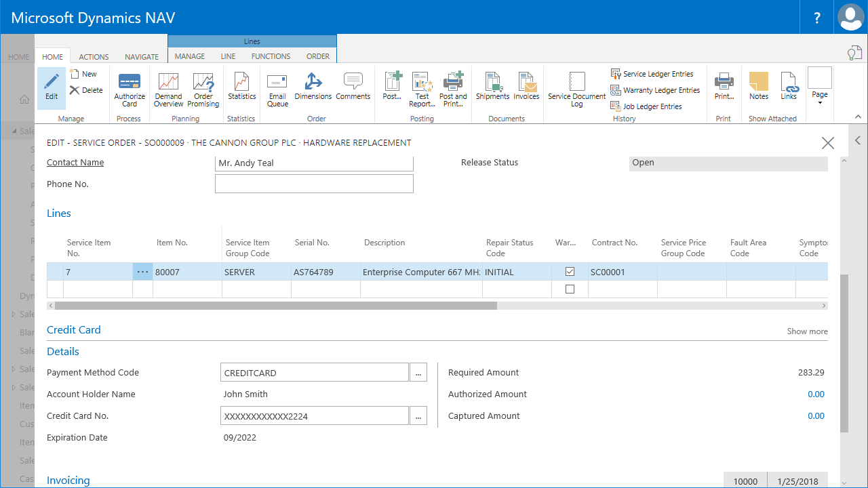Screen dimensions: 868x488
Task: Collapse the ribbon with up chevron
Action: (x=857, y=117)
